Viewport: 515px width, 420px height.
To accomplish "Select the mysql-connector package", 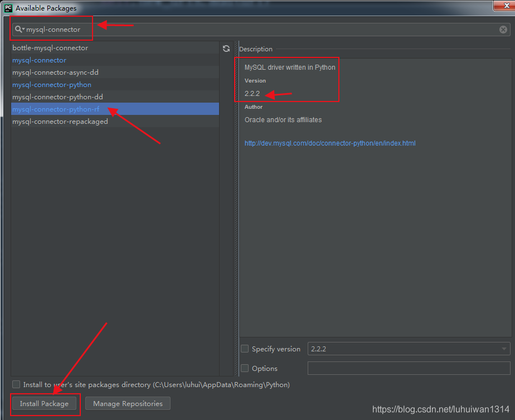I will [x=115, y=60].
